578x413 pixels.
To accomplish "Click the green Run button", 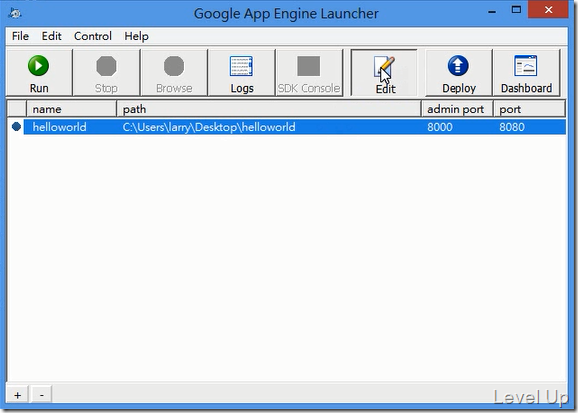I will point(39,73).
